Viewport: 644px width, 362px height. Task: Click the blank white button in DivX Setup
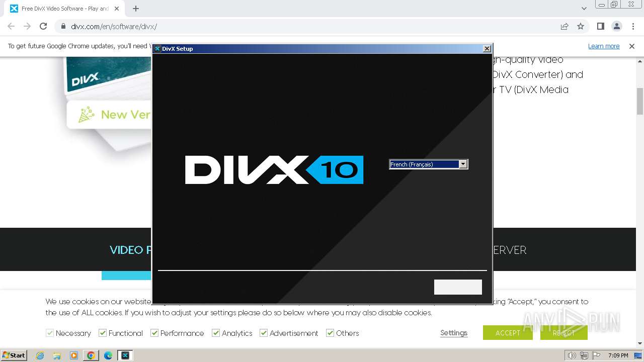tap(458, 287)
